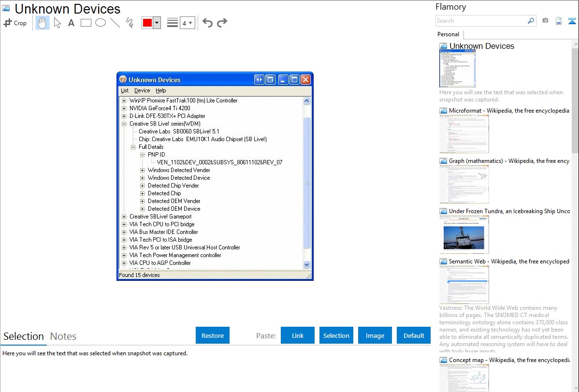Collapse Creative SB Live! series(WDM) node
The image size is (579, 392).
124,124
